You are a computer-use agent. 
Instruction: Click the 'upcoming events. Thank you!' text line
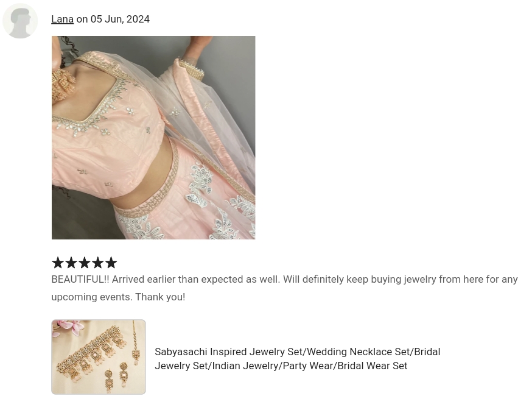118,297
